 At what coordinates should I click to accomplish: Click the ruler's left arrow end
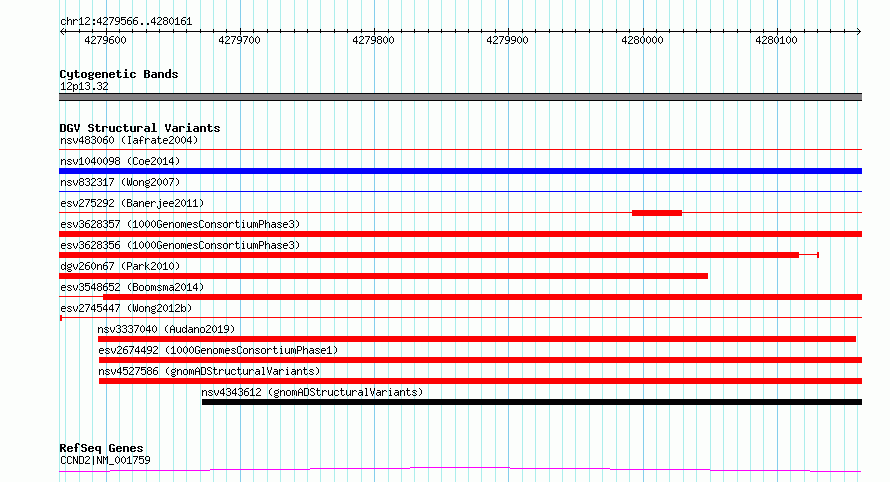(x=62, y=32)
